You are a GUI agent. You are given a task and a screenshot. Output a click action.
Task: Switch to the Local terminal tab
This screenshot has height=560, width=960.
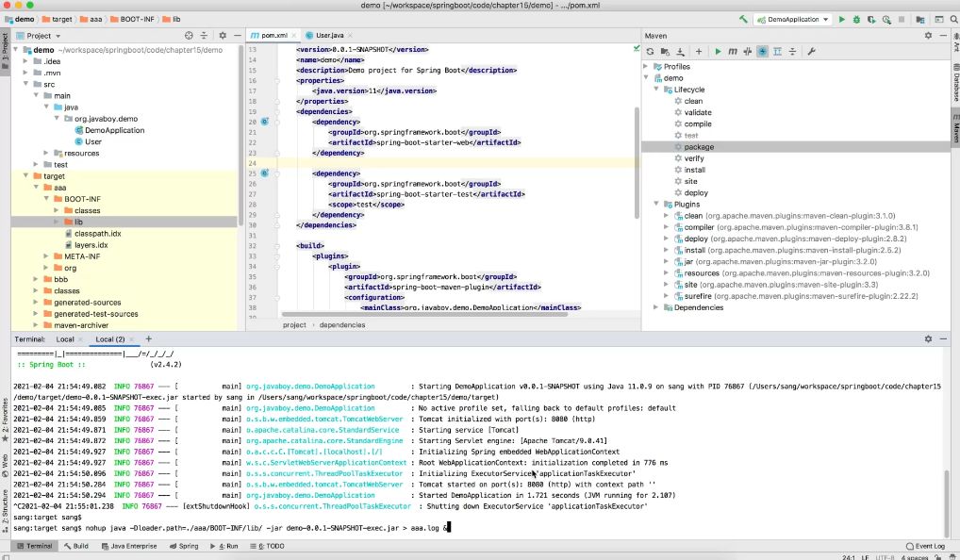[65, 338]
